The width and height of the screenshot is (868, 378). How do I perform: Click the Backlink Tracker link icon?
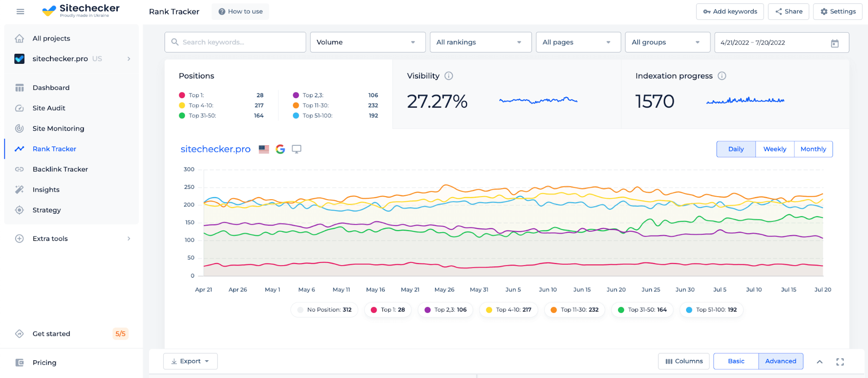click(x=20, y=169)
